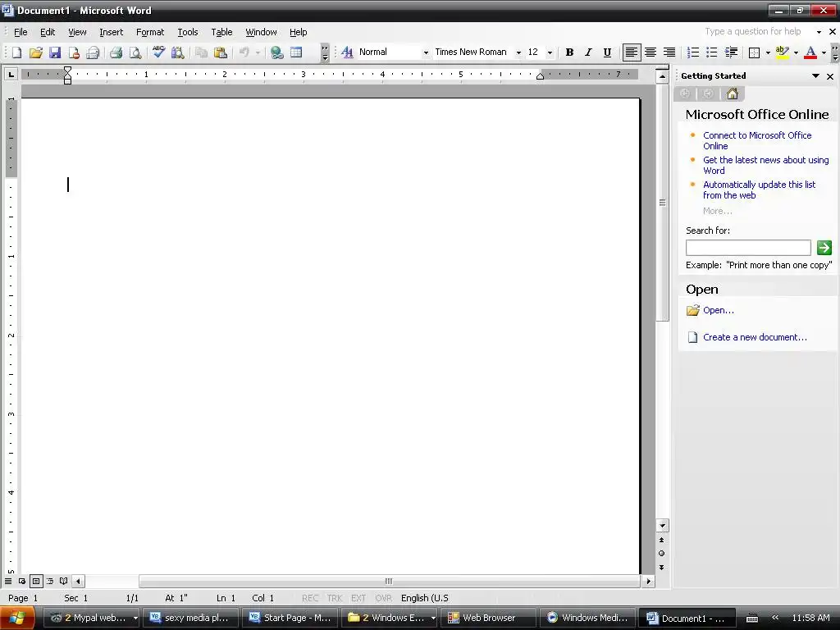Click the Font Color red A button
This screenshot has width=840, height=630.
click(x=810, y=52)
